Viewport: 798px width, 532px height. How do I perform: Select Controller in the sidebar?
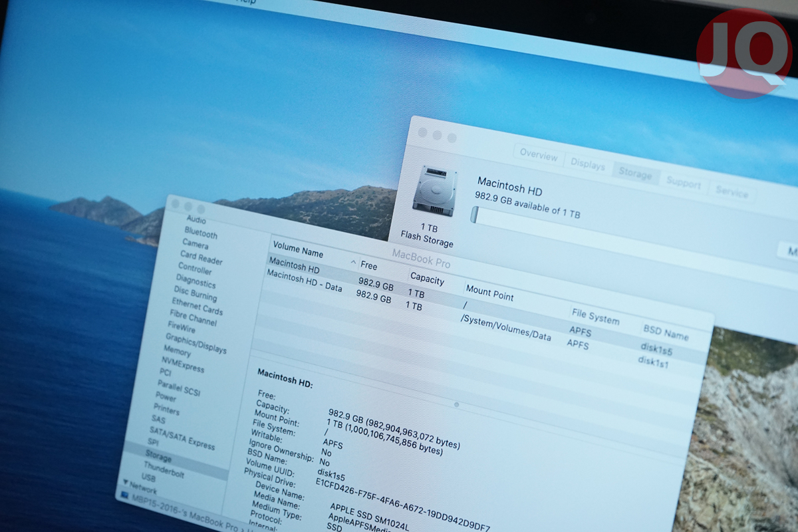[x=195, y=269]
